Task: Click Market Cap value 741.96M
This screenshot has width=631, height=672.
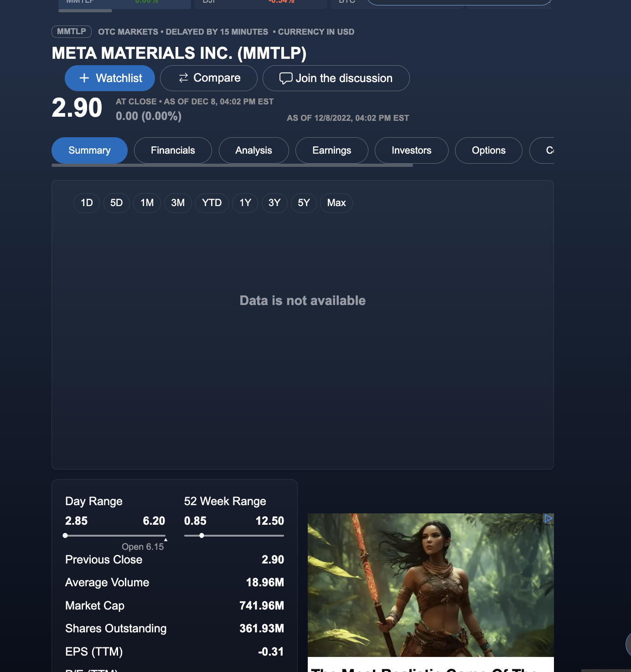Action: (x=262, y=605)
